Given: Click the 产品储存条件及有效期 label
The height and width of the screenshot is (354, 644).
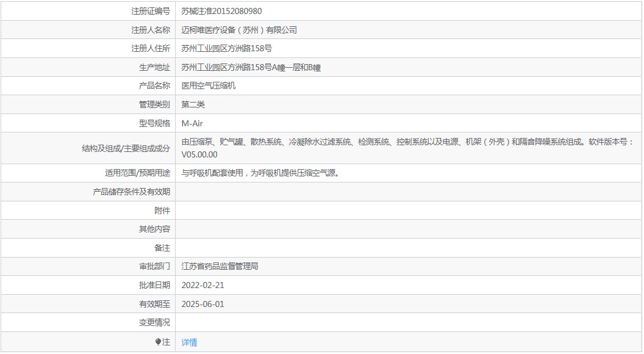Looking at the screenshot, I should pos(132,192).
